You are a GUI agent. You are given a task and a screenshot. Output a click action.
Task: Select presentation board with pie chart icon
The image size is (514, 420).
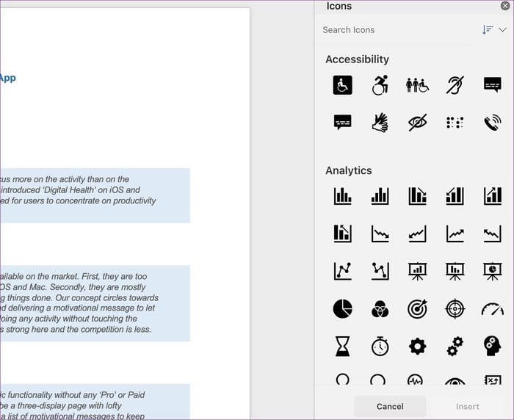(x=493, y=271)
